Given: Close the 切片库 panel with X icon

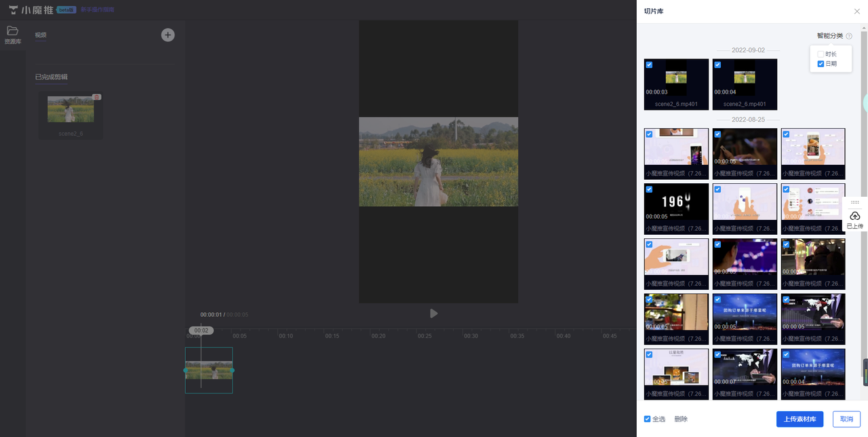Looking at the screenshot, I should 857,12.
